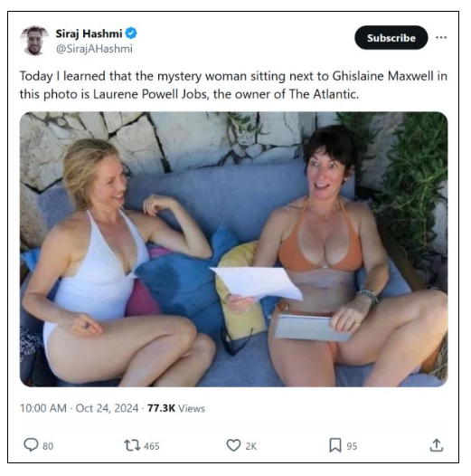This screenshot has height=476, width=471.
Task: Open the attached photo in the tweet
Action: coord(233,249)
